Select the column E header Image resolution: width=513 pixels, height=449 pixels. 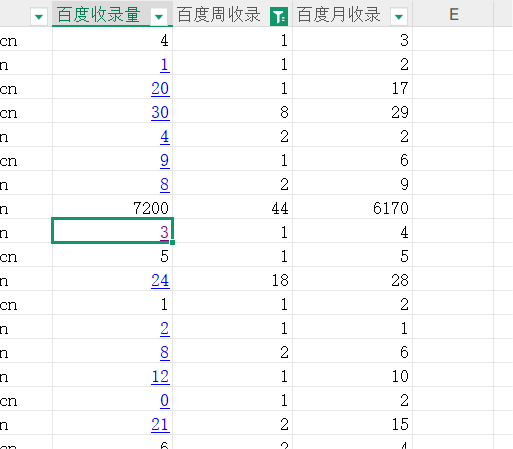[x=454, y=14]
